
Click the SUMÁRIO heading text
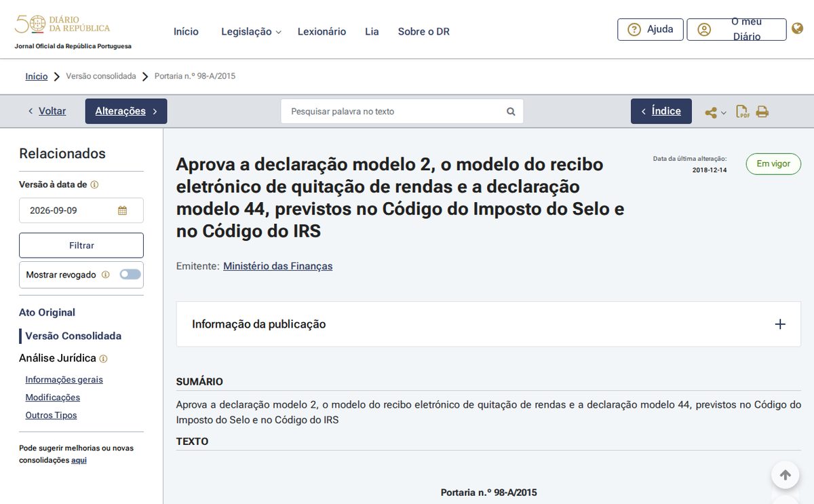coord(199,382)
